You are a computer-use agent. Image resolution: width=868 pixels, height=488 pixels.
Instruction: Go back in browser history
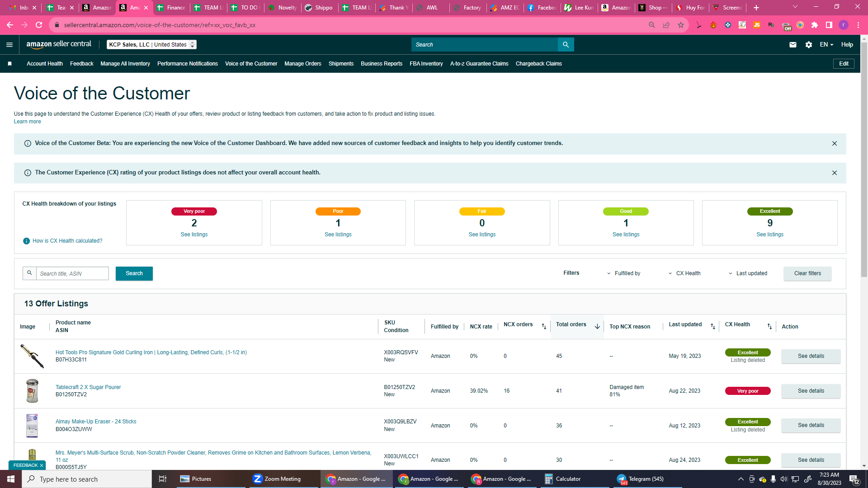[x=10, y=25]
